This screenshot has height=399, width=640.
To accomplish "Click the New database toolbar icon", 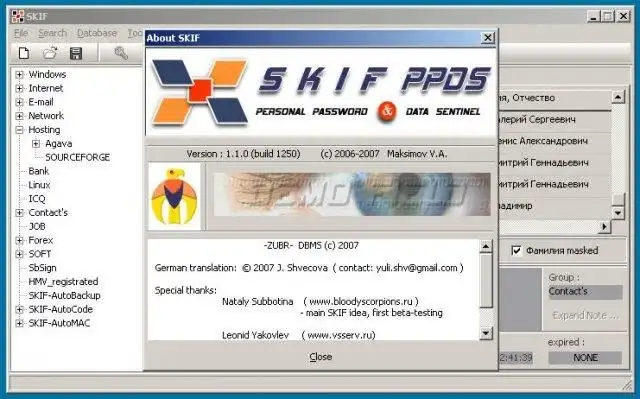I will [24, 53].
